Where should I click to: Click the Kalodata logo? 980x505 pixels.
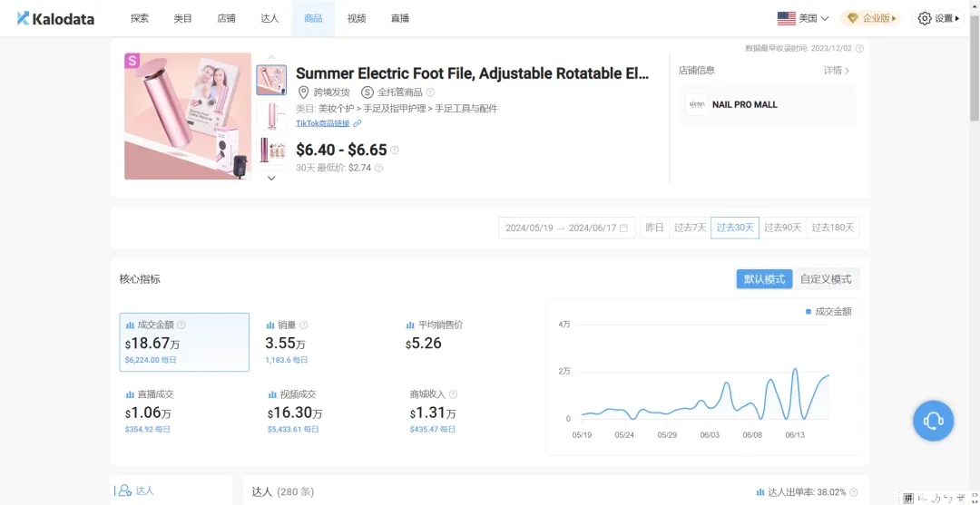click(x=55, y=18)
